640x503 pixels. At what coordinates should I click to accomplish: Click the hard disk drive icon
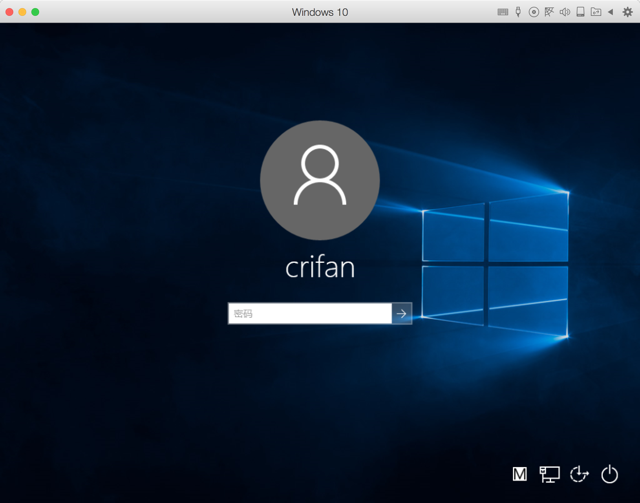click(x=580, y=12)
